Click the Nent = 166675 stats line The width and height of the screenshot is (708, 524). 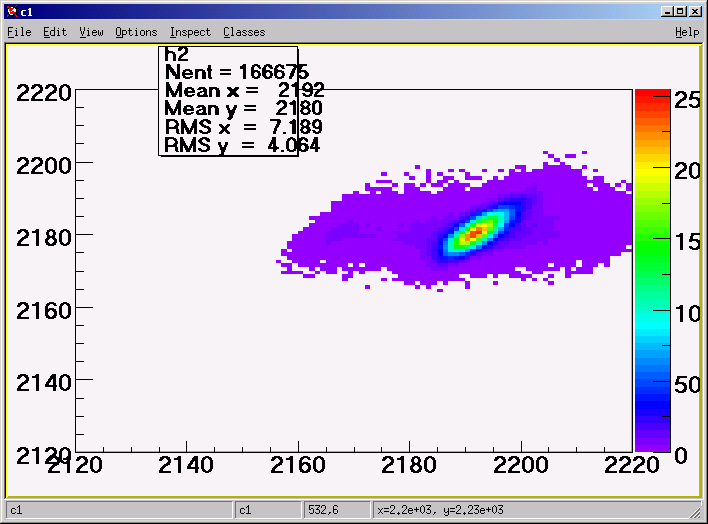point(237,72)
